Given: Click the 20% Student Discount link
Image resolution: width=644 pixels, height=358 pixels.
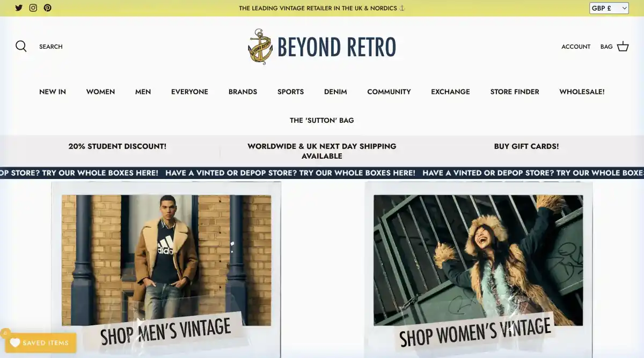Looking at the screenshot, I should 118,146.
